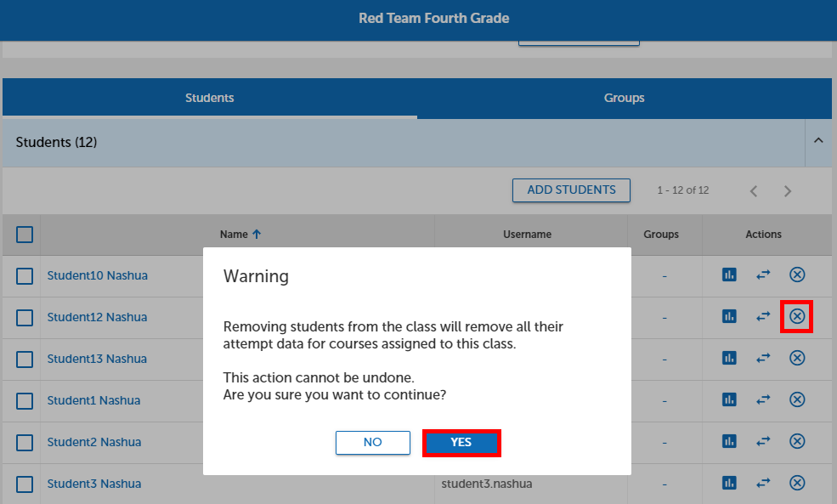Select the Students tab

[209, 98]
